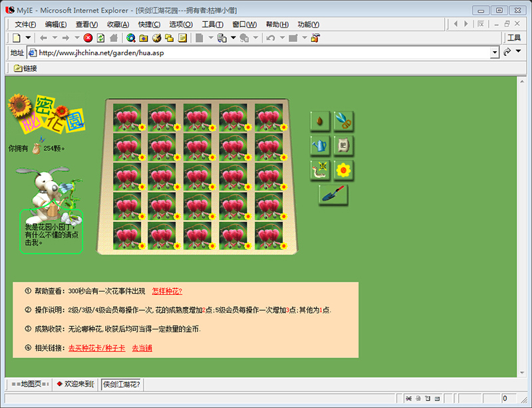Click the home toolbar icon
This screenshot has height=408, width=532.
point(114,38)
